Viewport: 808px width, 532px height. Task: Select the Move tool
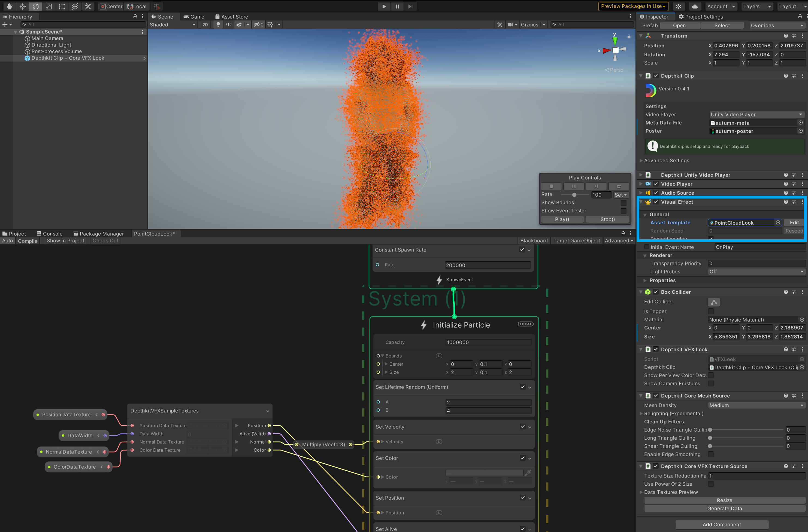(x=22, y=6)
